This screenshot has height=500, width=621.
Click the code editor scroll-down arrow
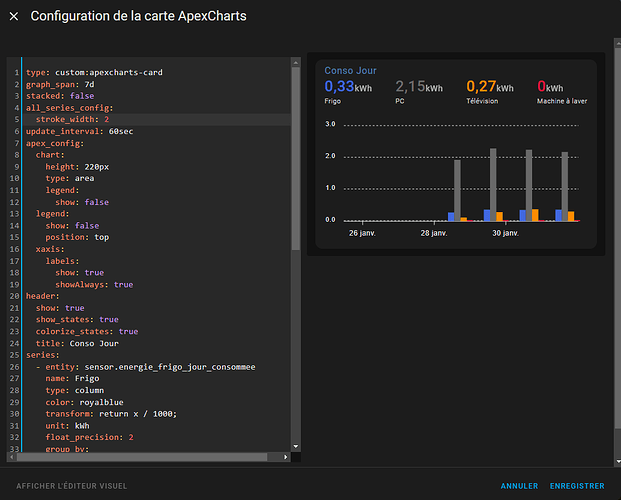coord(295,447)
